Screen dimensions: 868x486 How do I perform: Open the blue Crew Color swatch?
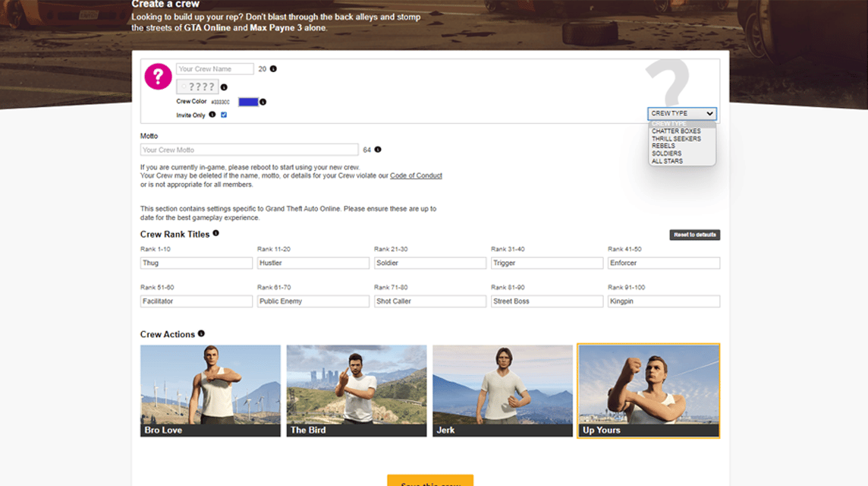tap(248, 102)
